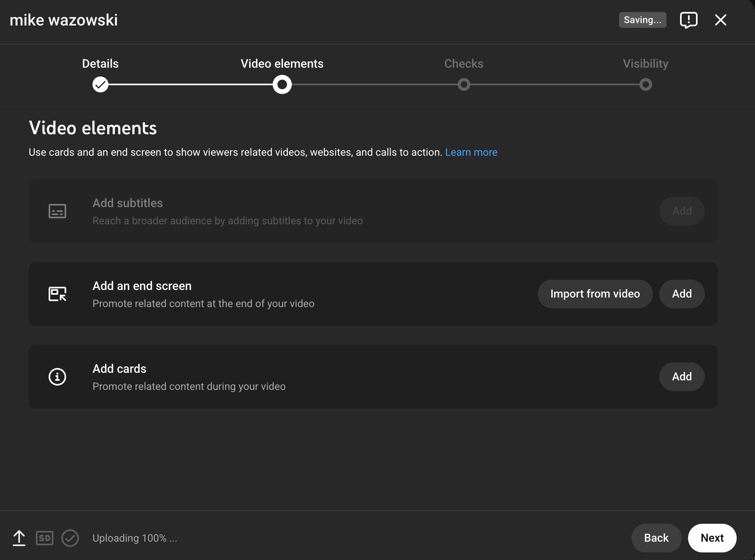Go Back to the previous step
The height and width of the screenshot is (560, 755).
point(656,538)
